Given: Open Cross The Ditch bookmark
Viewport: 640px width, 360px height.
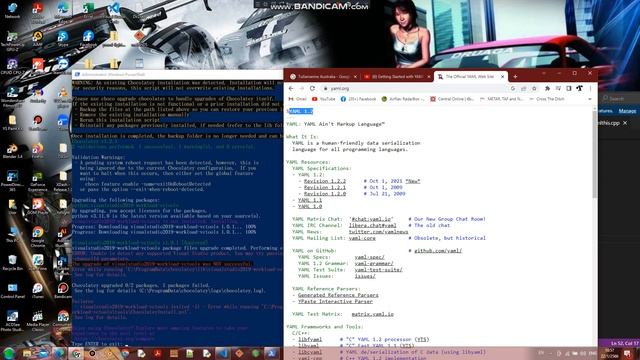Looking at the screenshot, I should point(547,99).
